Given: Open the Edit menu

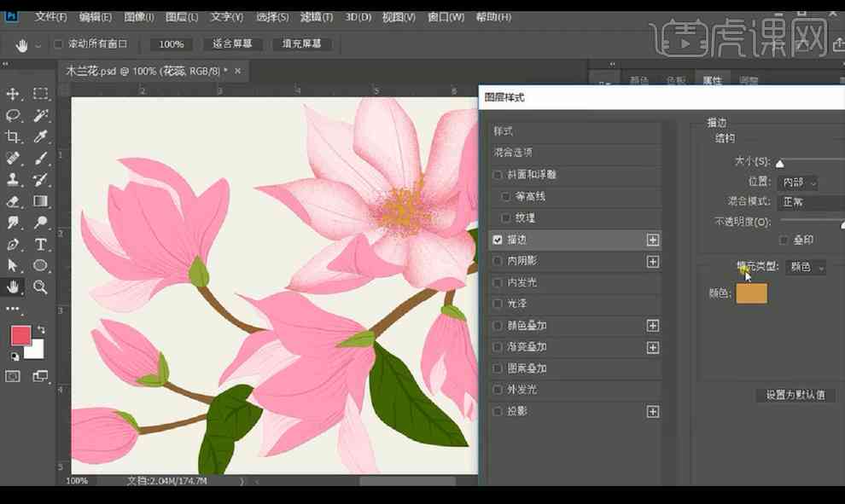Looking at the screenshot, I should click(x=95, y=17).
